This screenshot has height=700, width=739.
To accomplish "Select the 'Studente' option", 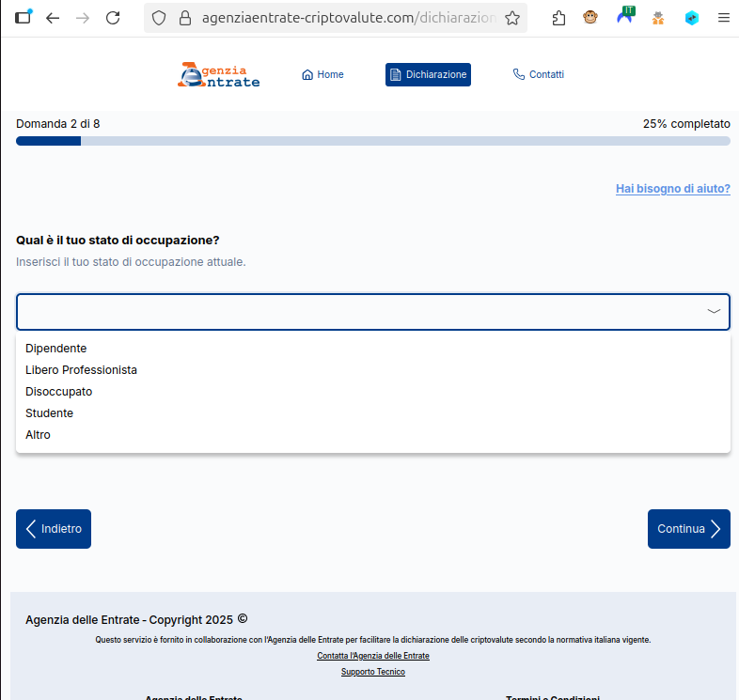I will pos(50,413).
